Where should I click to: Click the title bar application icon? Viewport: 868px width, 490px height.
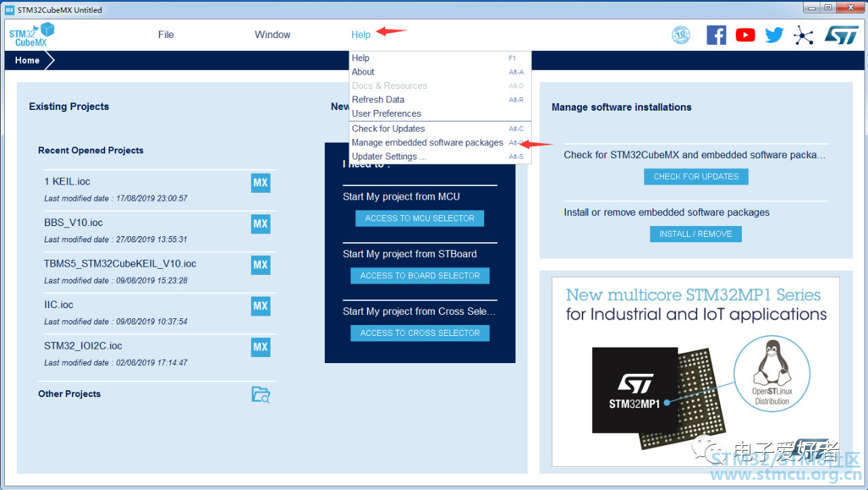tap(9, 10)
